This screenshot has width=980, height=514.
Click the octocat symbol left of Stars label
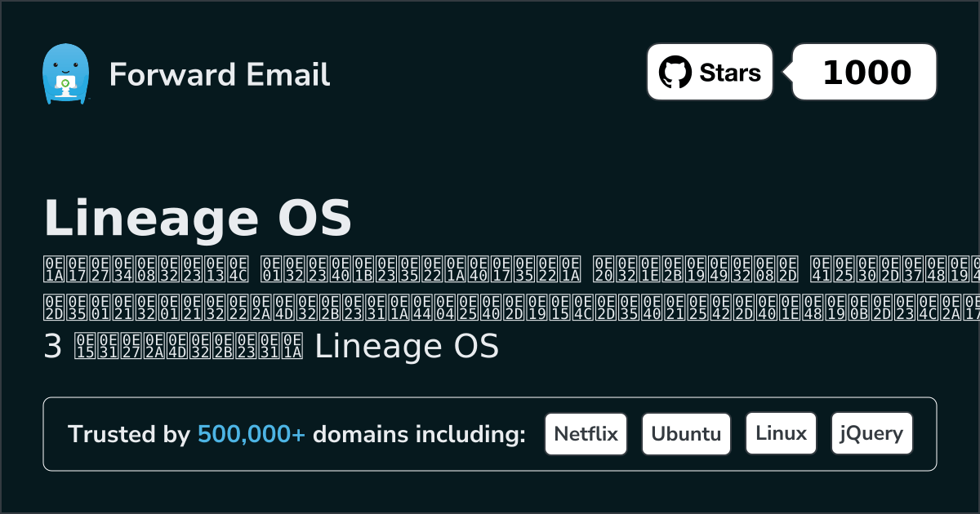point(676,72)
